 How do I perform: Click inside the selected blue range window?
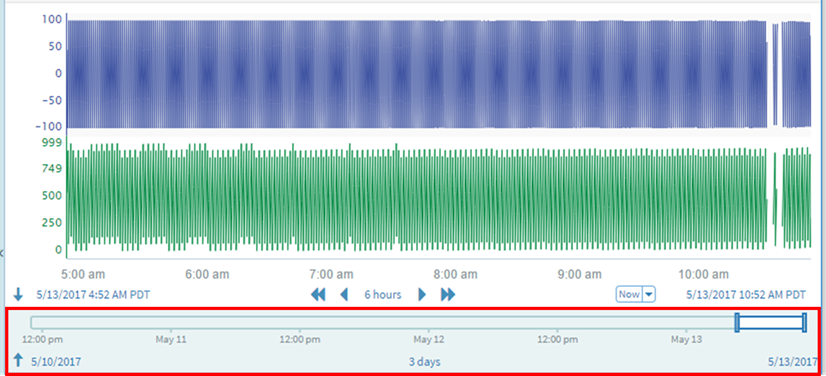coord(771,322)
